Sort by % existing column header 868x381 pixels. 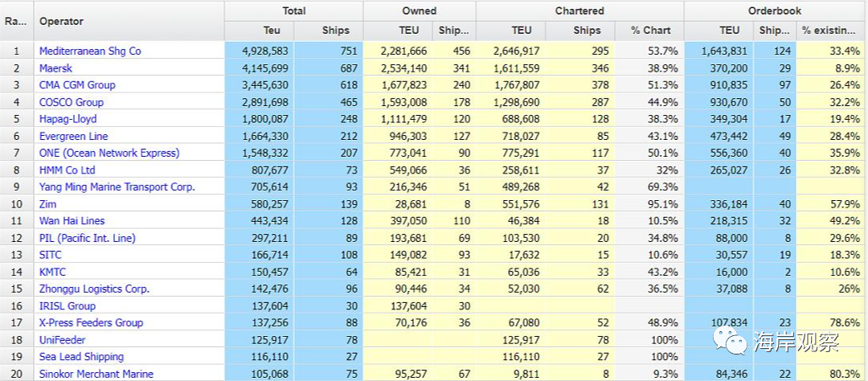pos(829,31)
